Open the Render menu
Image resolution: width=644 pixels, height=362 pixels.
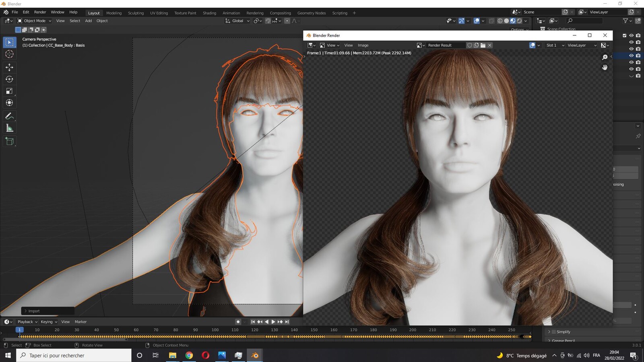(40, 12)
